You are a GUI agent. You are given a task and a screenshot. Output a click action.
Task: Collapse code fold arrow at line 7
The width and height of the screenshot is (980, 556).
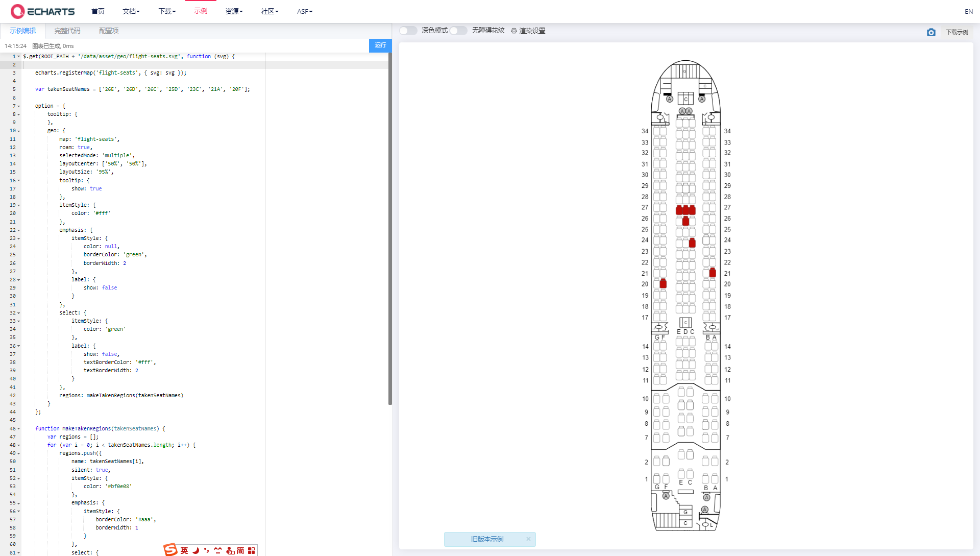(x=19, y=106)
